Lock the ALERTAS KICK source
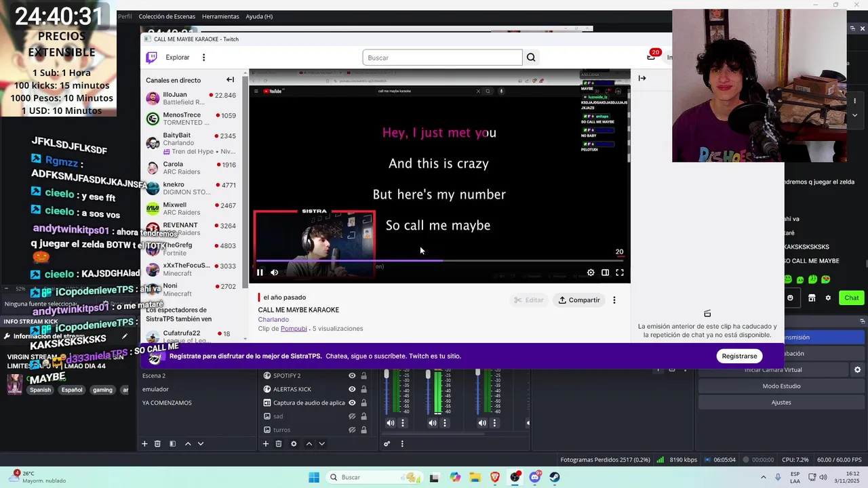The width and height of the screenshot is (868, 488). (363, 389)
